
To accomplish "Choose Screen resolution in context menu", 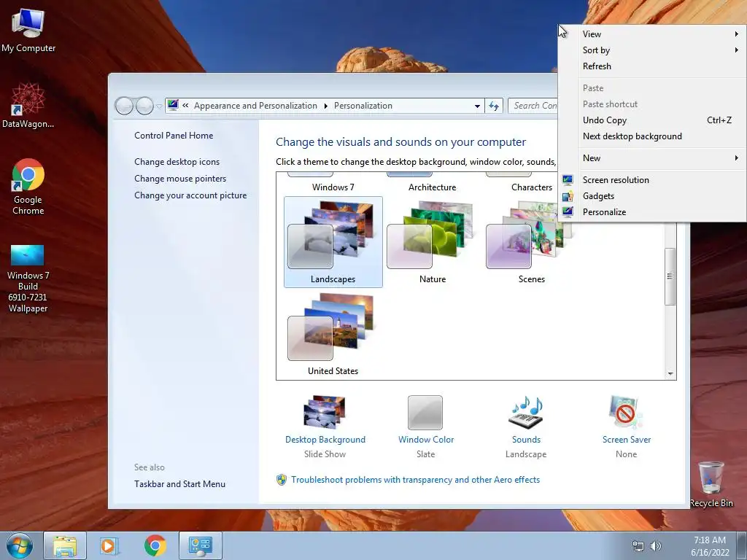I will [x=651, y=180].
